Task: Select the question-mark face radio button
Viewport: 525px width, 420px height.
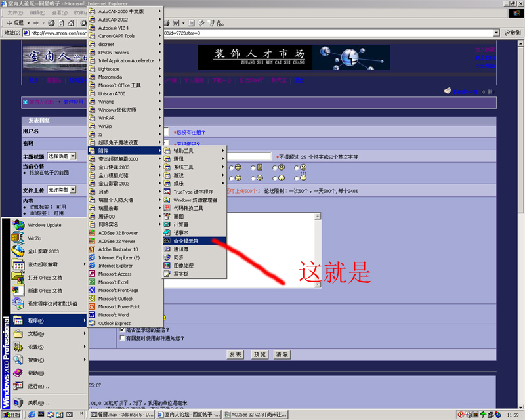Action: tap(297, 178)
